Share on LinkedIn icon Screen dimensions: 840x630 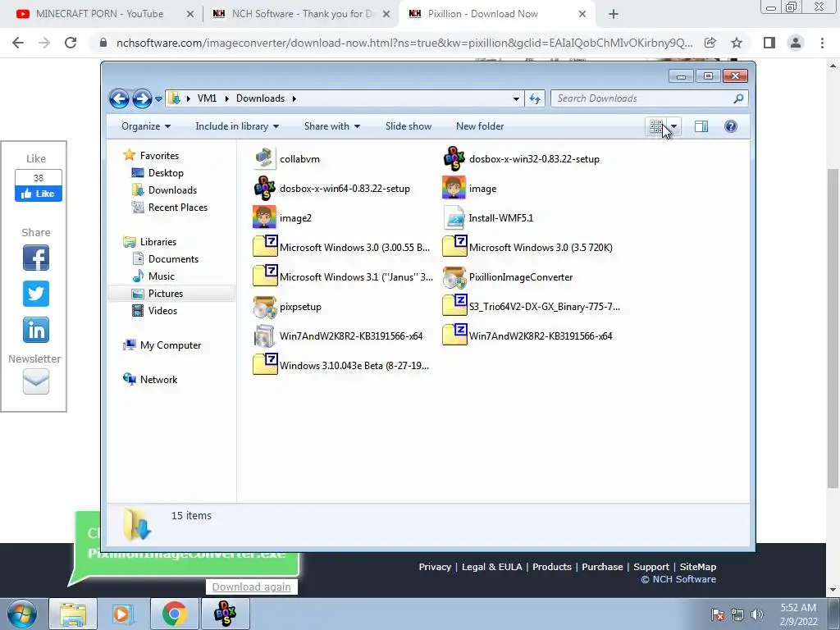(x=36, y=330)
